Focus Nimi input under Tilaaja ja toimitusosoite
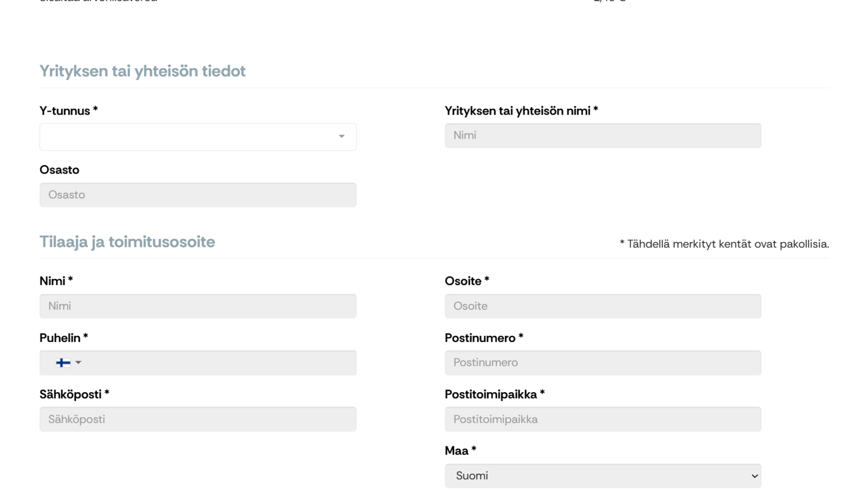This screenshot has width=861, height=504. (x=197, y=306)
